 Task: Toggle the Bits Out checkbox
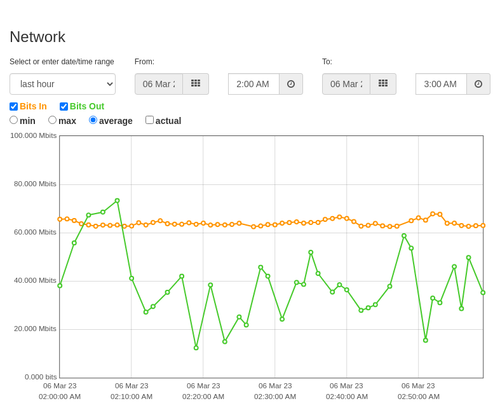coord(64,106)
